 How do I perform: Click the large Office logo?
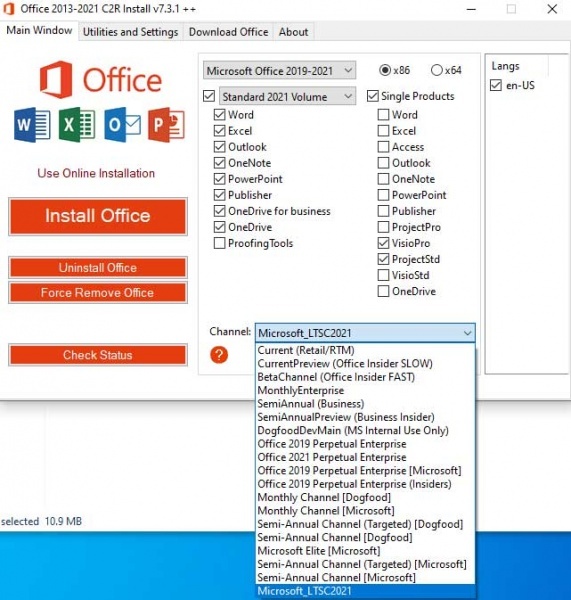pyautogui.click(x=101, y=80)
